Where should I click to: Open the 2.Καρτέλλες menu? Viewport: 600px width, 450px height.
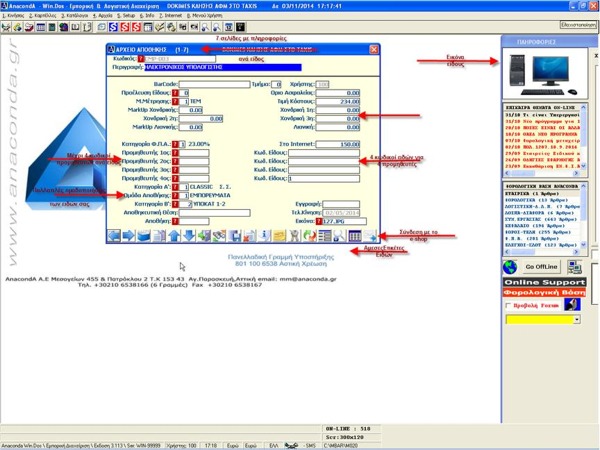(42, 16)
